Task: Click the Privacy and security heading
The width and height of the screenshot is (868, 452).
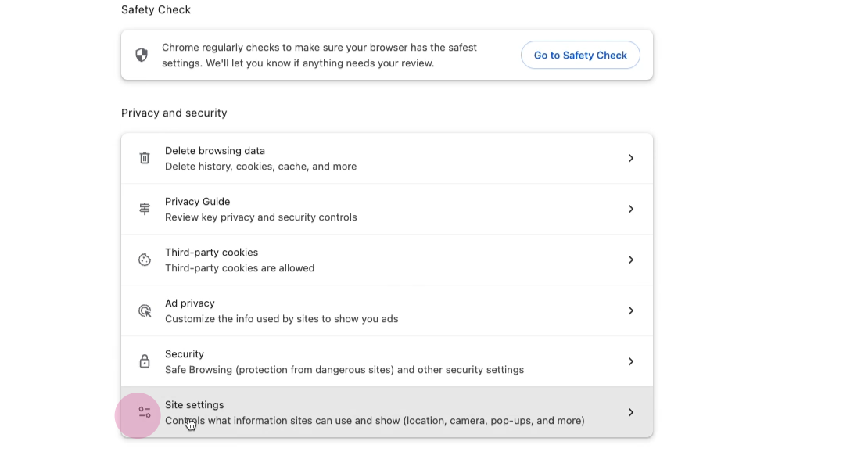Action: [174, 113]
